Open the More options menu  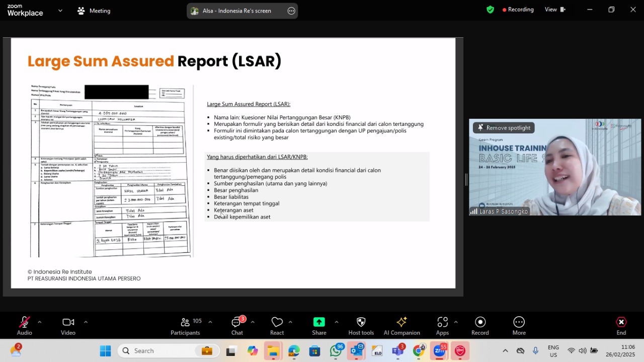pyautogui.click(x=519, y=325)
